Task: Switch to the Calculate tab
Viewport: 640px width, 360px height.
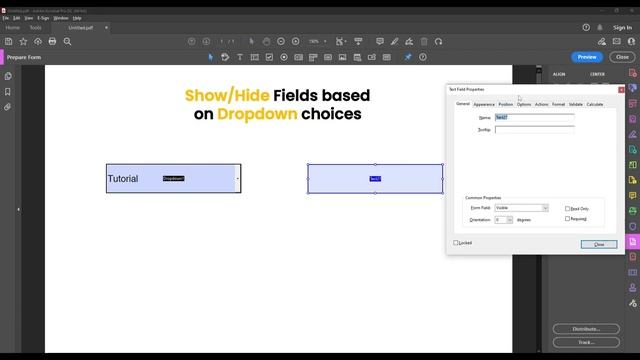Action: point(595,104)
